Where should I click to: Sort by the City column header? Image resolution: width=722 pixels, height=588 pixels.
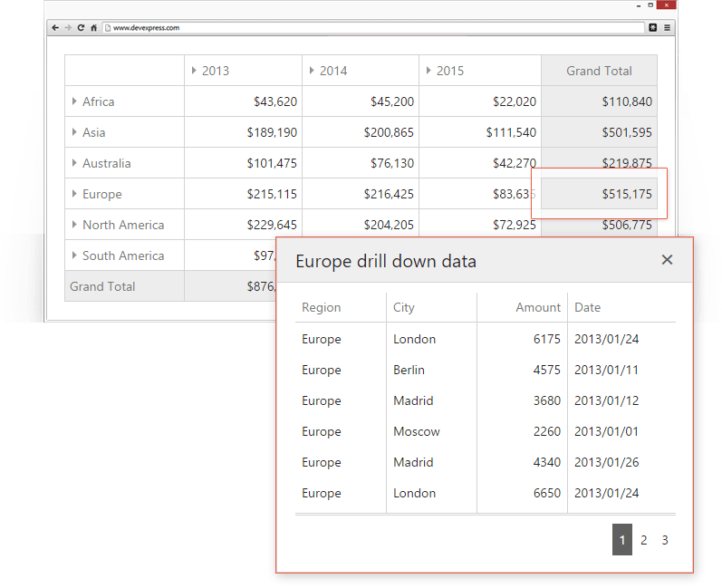(x=431, y=307)
